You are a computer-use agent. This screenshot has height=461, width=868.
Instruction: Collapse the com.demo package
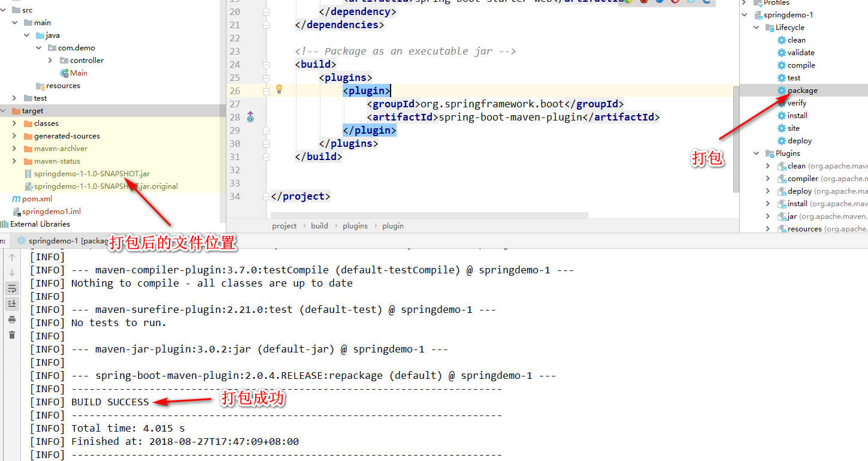point(38,48)
